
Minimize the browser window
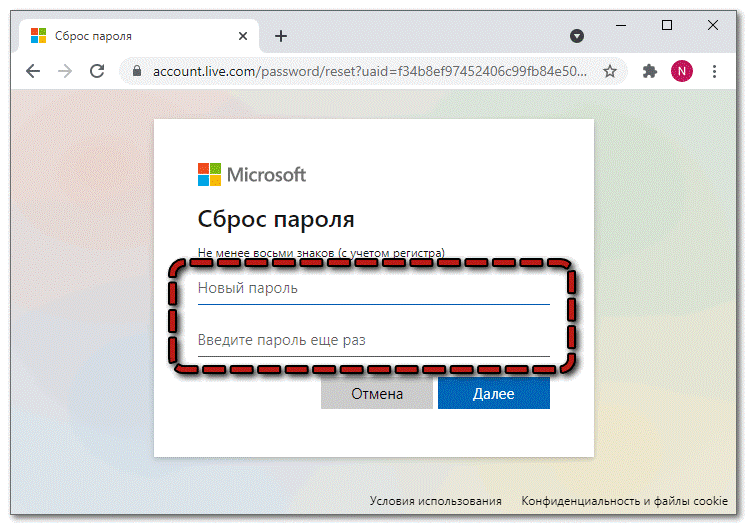point(621,25)
